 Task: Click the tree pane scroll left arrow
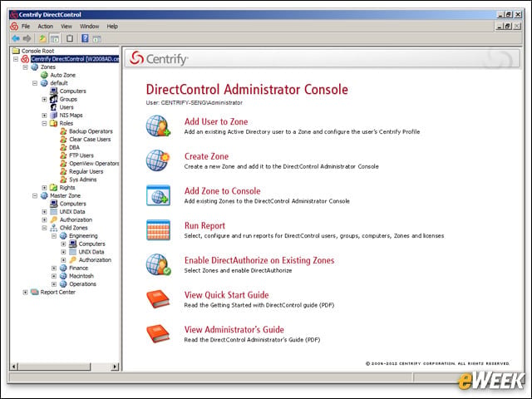(14, 367)
